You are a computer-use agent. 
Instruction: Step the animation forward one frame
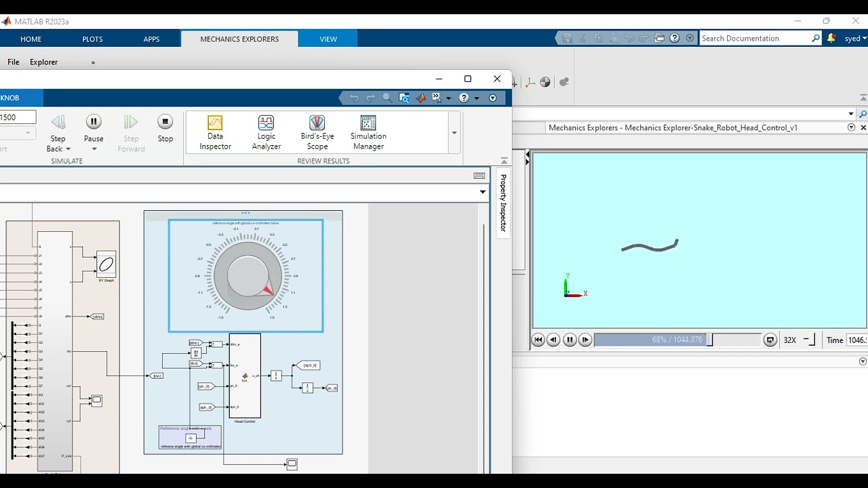pos(585,340)
